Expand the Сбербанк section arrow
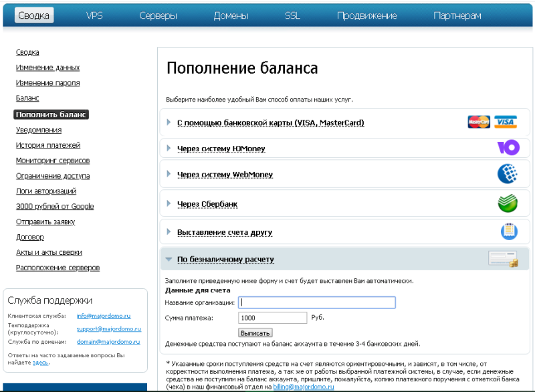The width and height of the screenshot is (535, 392). pos(169,203)
